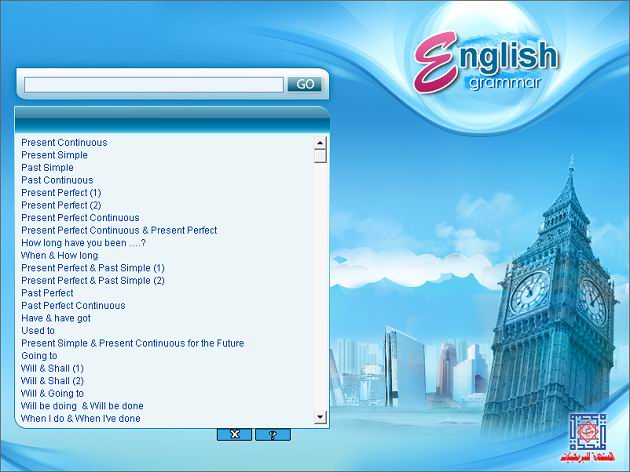Select How long have you been ....?
This screenshot has width=630, height=472.
83,243
